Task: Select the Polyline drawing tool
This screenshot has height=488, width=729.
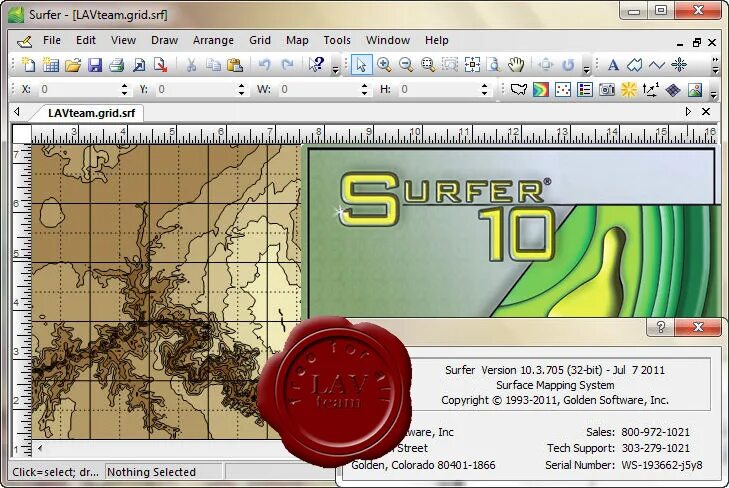Action: tap(656, 65)
